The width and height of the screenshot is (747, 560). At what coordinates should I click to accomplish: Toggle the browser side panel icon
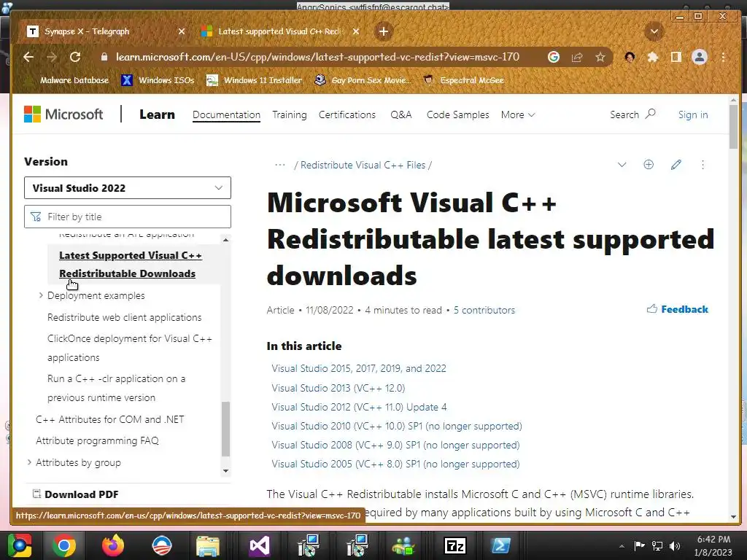(x=676, y=57)
